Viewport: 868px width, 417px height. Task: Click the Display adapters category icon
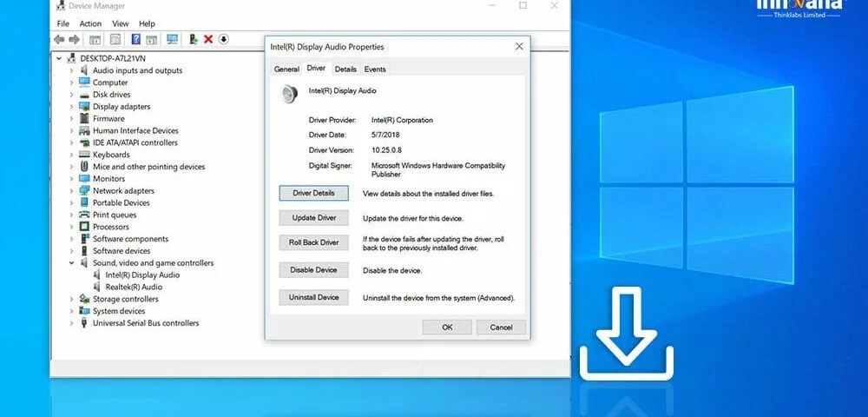84,106
